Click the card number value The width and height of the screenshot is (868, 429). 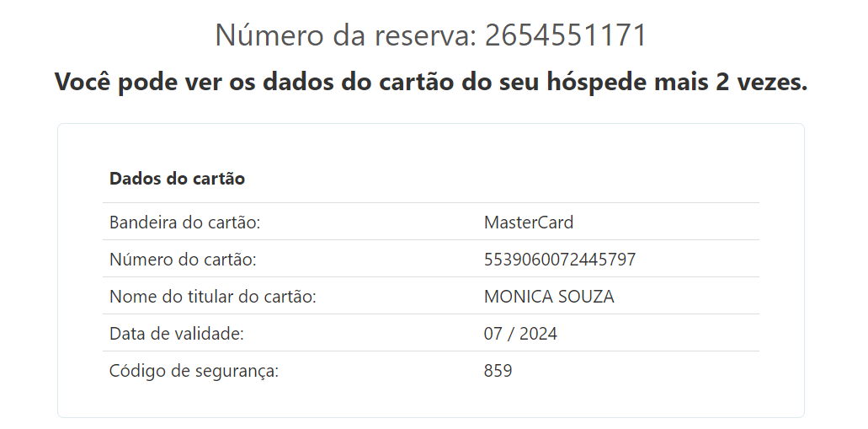[x=560, y=260]
